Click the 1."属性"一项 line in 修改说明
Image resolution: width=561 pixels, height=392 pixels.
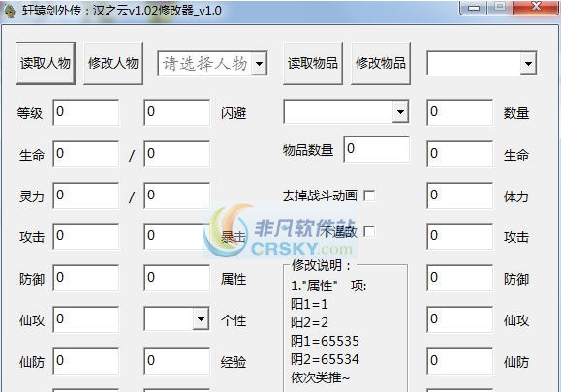tap(328, 286)
